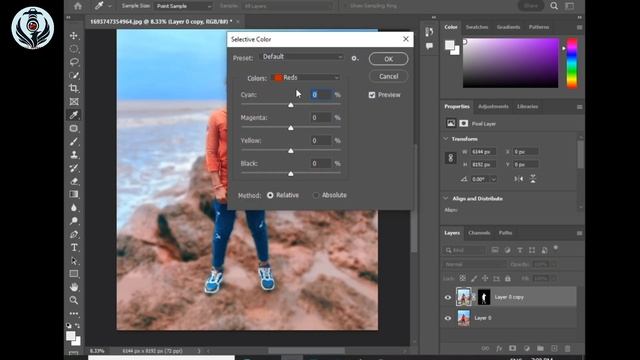The height and width of the screenshot is (360, 640).
Task: Select the Zoom tool
Action: coord(74,300)
